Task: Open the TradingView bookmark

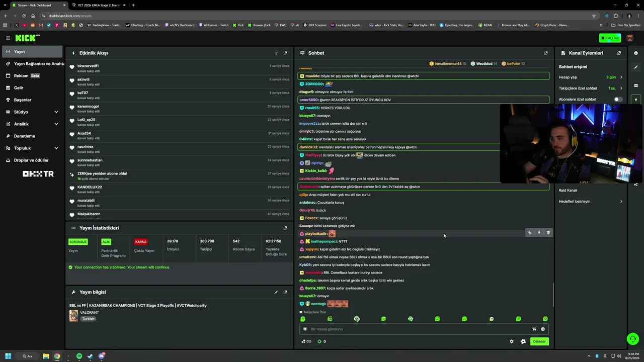Action: [104, 25]
